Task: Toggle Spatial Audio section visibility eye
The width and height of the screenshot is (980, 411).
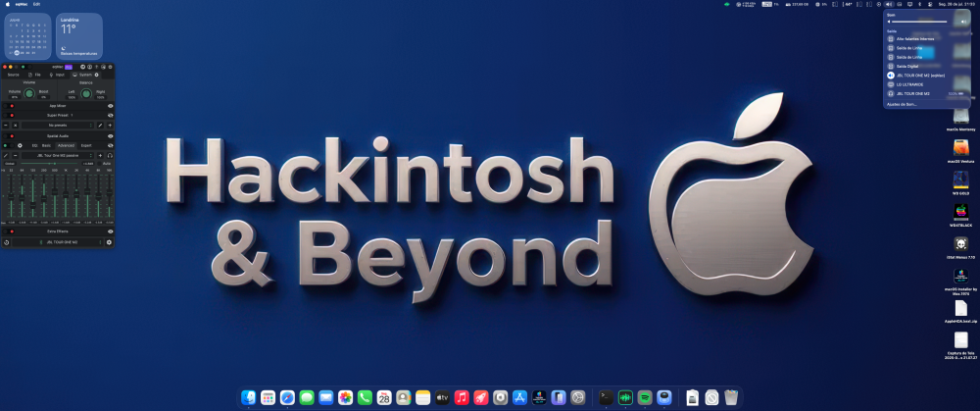Action: tap(111, 135)
